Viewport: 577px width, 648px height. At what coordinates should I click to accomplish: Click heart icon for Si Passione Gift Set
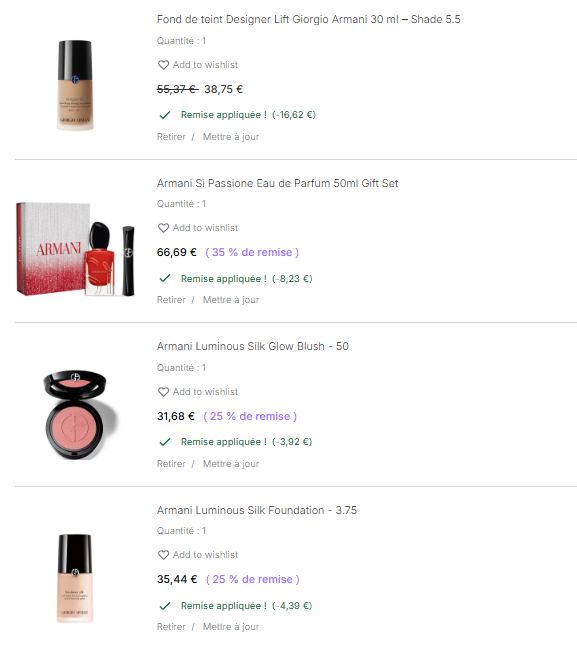coord(164,228)
